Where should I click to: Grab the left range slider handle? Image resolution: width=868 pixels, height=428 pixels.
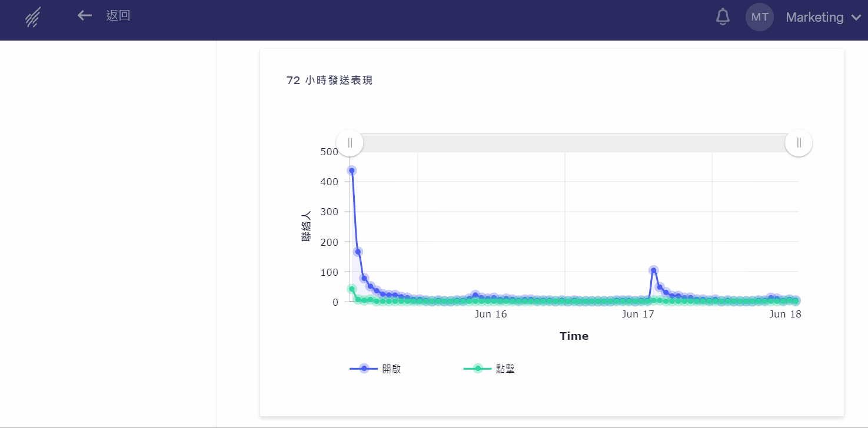(x=350, y=143)
